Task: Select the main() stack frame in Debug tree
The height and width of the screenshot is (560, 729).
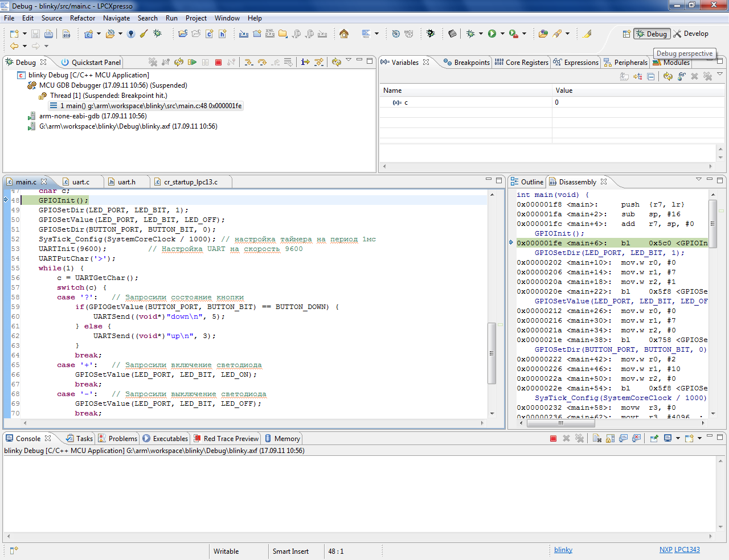Action: [x=150, y=106]
